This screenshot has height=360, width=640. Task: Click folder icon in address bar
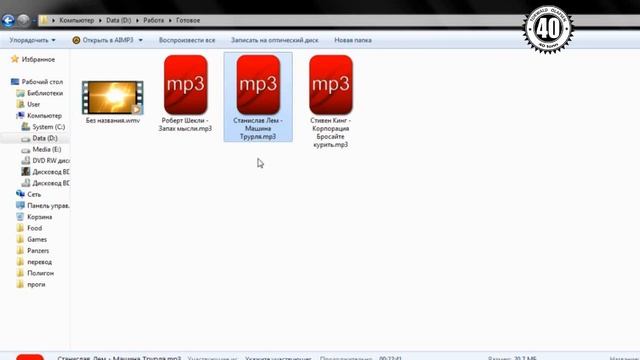coord(44,20)
